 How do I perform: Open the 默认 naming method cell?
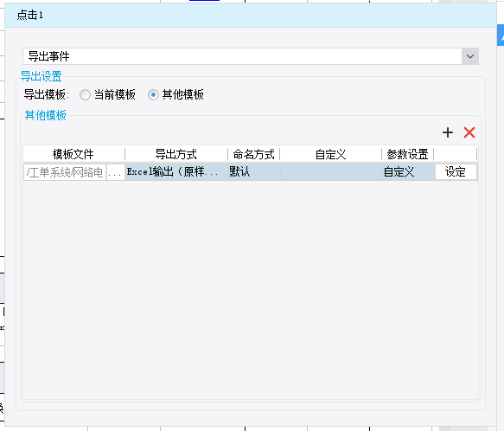(x=254, y=172)
